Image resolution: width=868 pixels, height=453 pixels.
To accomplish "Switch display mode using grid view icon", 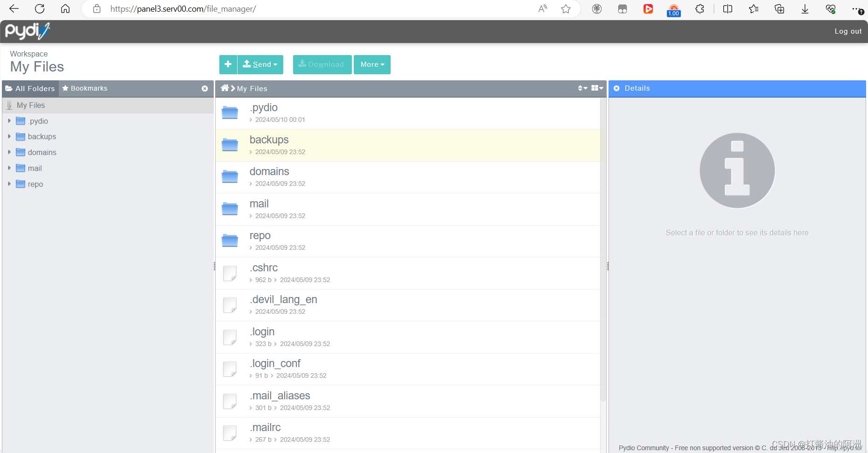I will (597, 88).
